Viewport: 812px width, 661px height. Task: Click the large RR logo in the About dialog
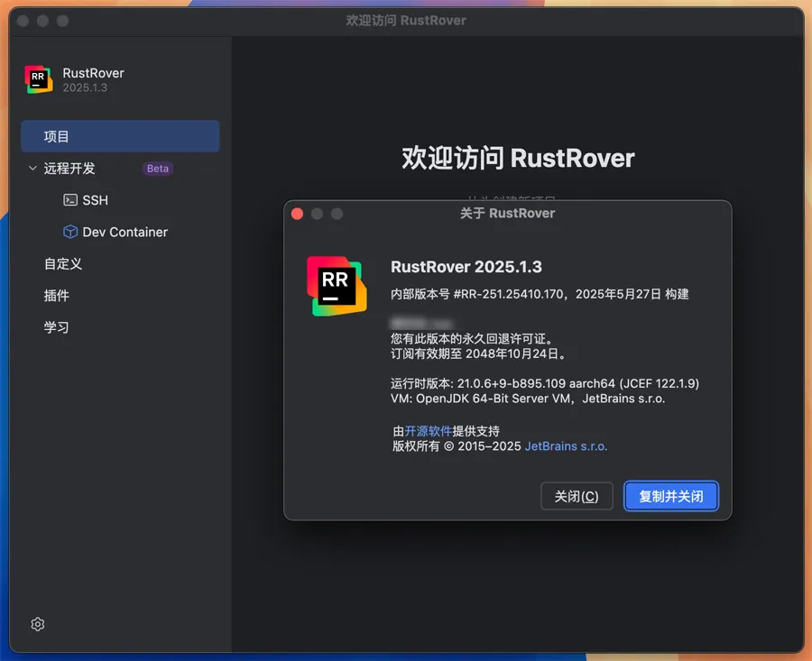point(334,285)
